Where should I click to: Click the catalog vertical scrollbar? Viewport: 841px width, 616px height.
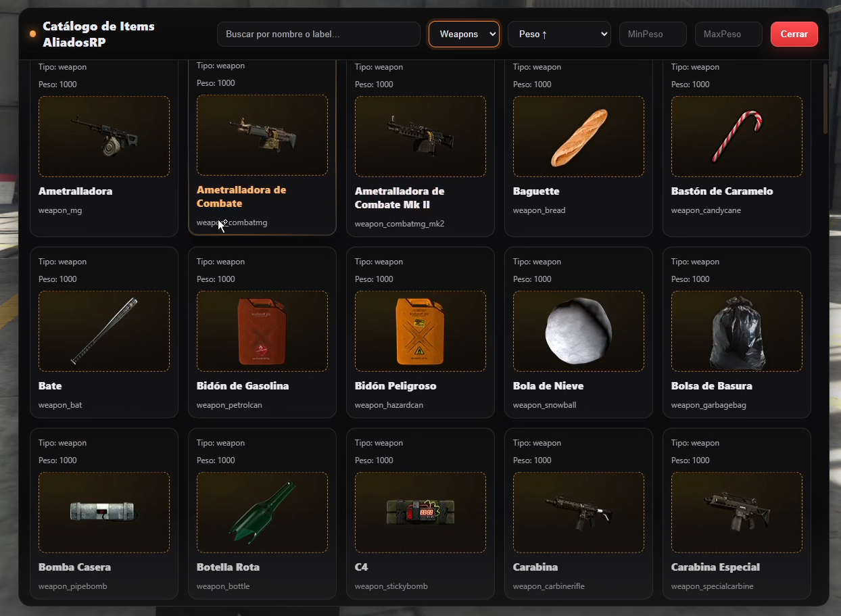(825, 99)
